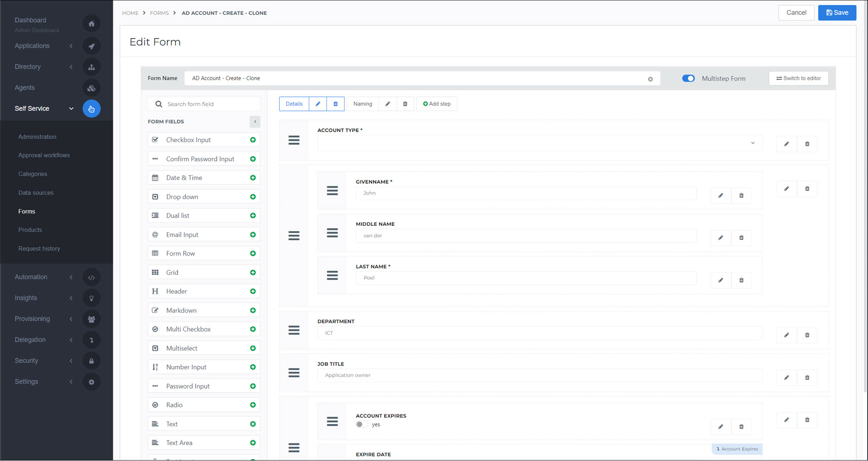Open the Account Type dropdown
The width and height of the screenshot is (868, 461).
(540, 143)
